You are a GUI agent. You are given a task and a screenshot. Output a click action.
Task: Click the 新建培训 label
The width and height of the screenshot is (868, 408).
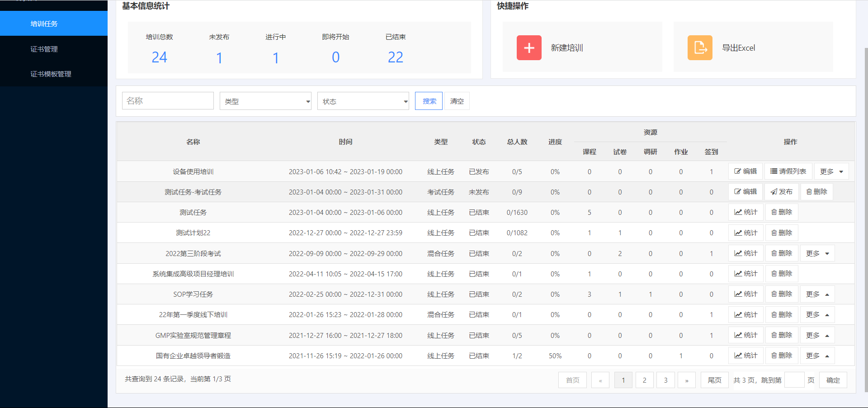click(x=567, y=48)
